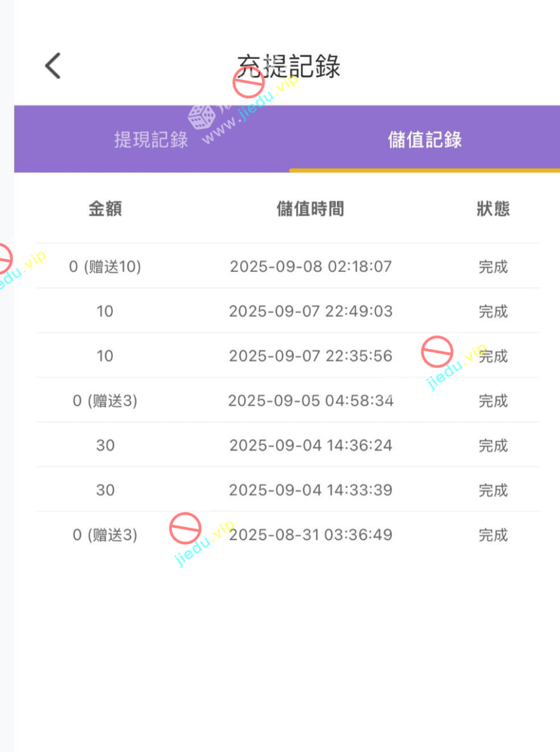Click amount 30 in the 14:33:39 row
Image resolution: width=560 pixels, height=752 pixels.
(105, 490)
